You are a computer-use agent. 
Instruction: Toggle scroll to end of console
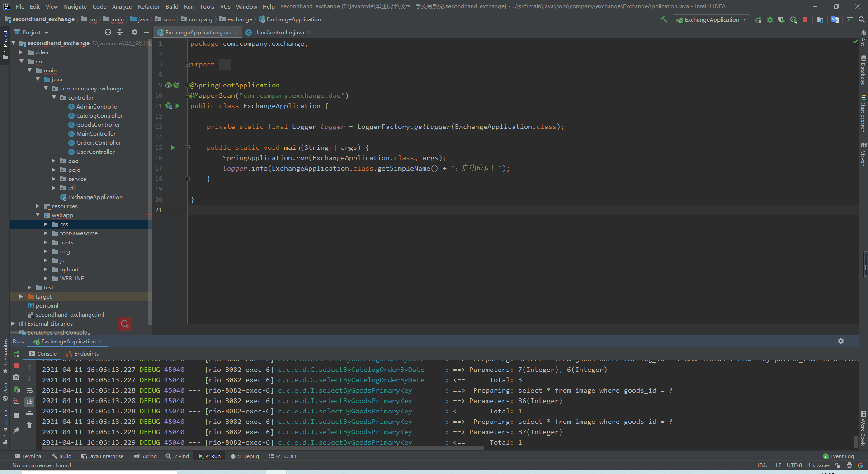tap(29, 402)
